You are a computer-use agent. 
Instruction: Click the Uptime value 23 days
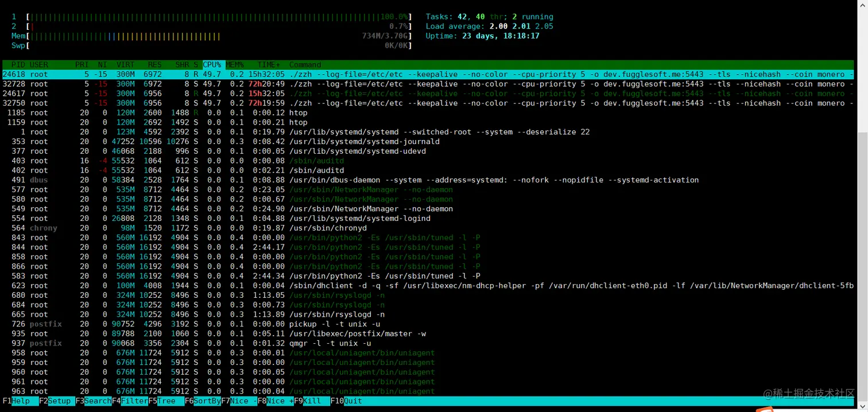tap(501, 36)
